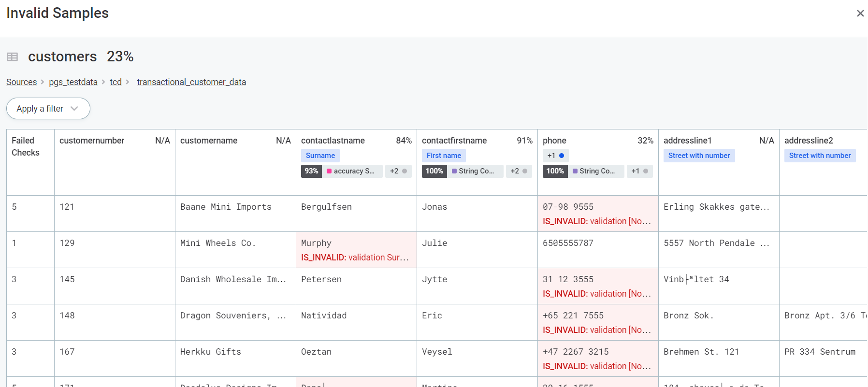The width and height of the screenshot is (868, 387).
Task: Open the Apply a filter dropdown
Action: pos(48,109)
